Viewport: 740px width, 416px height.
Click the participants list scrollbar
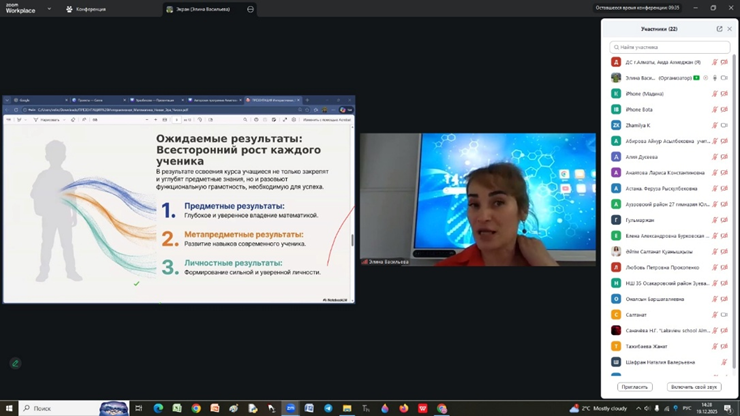click(735, 200)
